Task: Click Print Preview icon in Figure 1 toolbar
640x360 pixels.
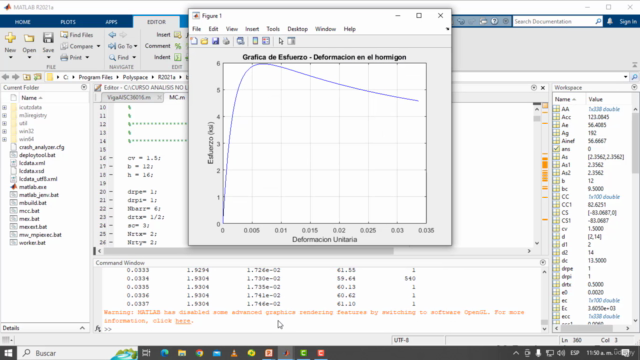Action: [240, 41]
